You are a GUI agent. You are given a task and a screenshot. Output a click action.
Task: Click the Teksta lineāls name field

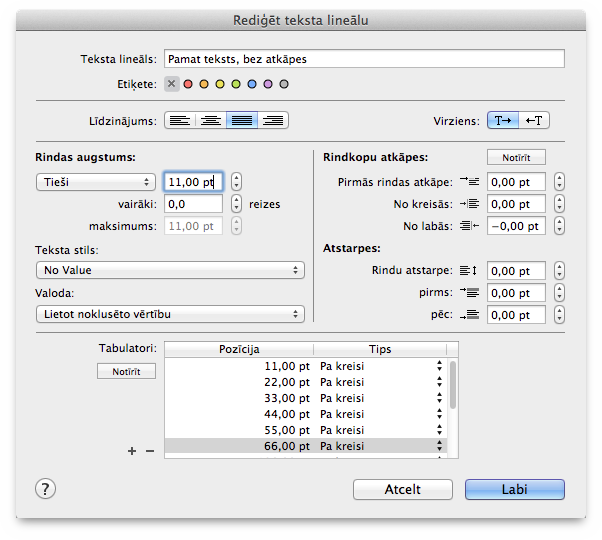point(364,59)
